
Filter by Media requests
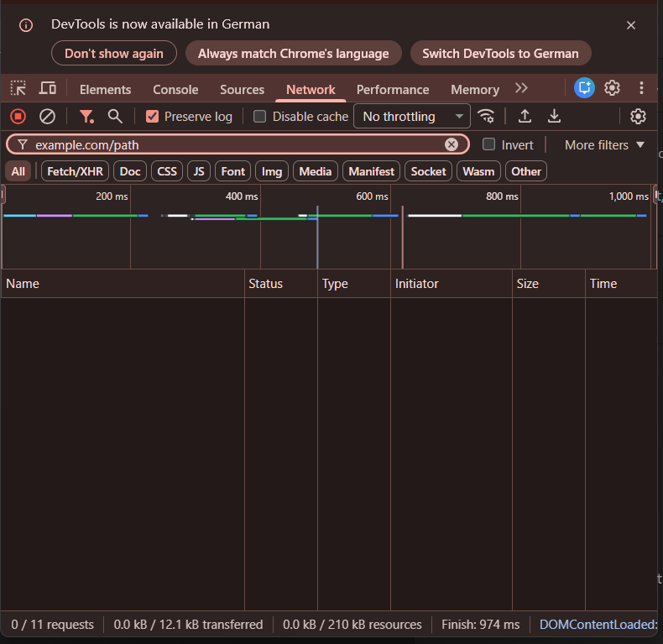point(315,171)
